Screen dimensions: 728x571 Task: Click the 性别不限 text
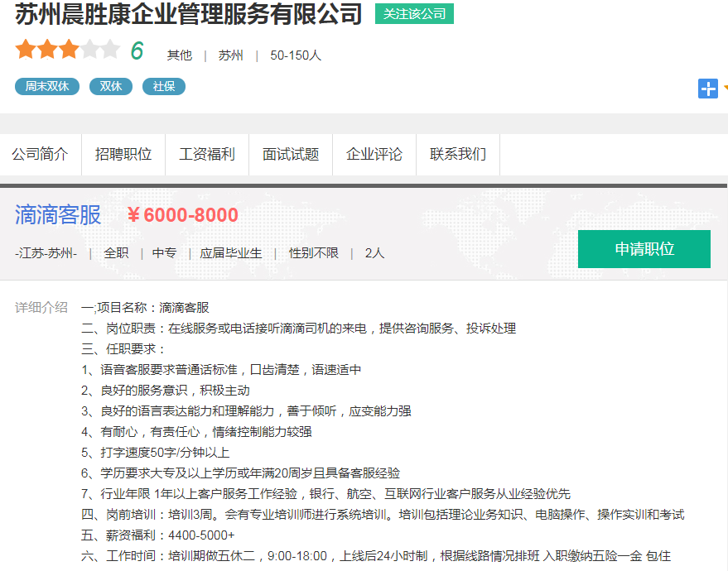[x=314, y=253]
